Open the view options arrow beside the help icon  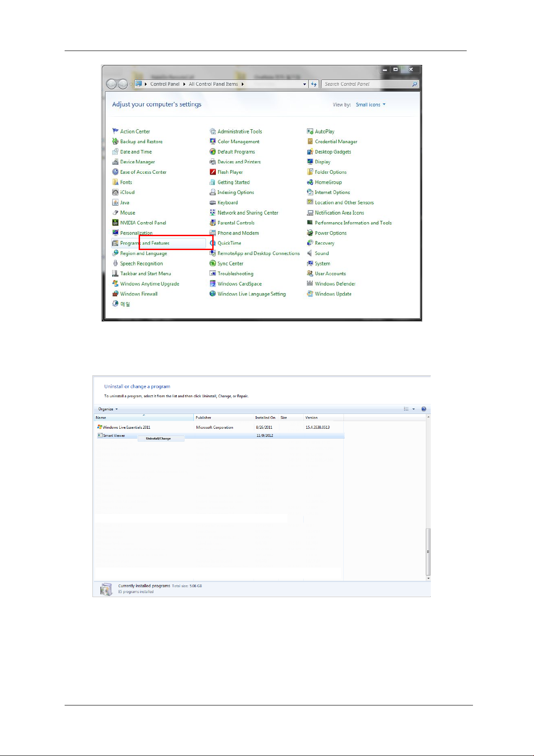coord(414,409)
